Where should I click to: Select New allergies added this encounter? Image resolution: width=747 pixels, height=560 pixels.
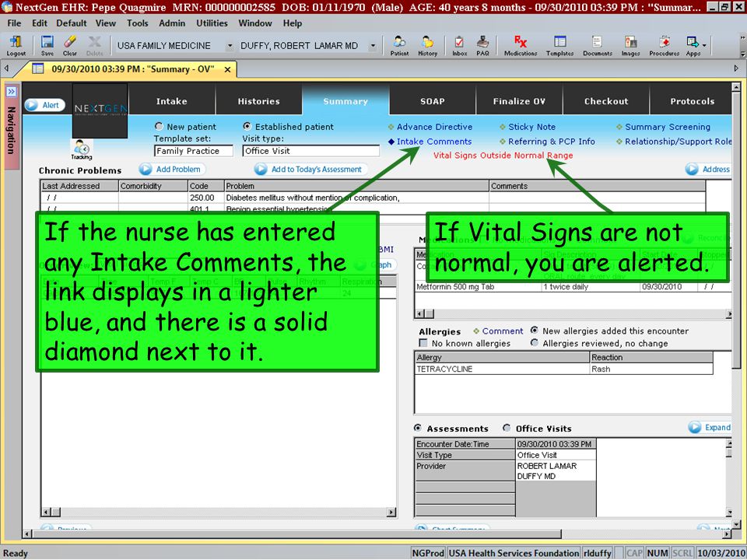point(535,330)
